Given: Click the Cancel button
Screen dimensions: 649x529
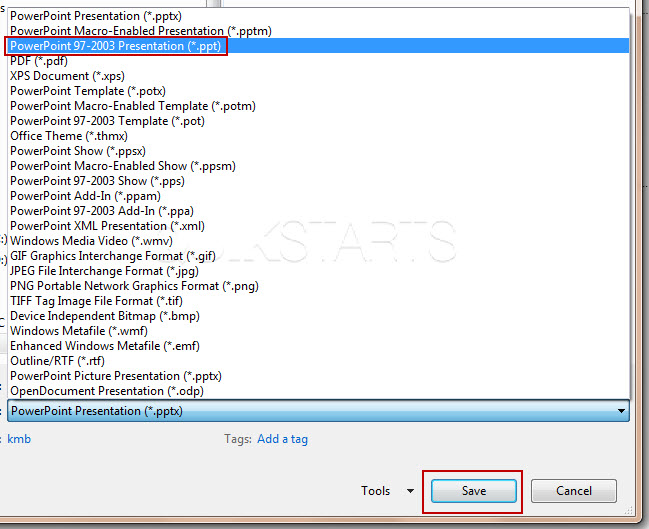Looking at the screenshot, I should click(574, 491).
